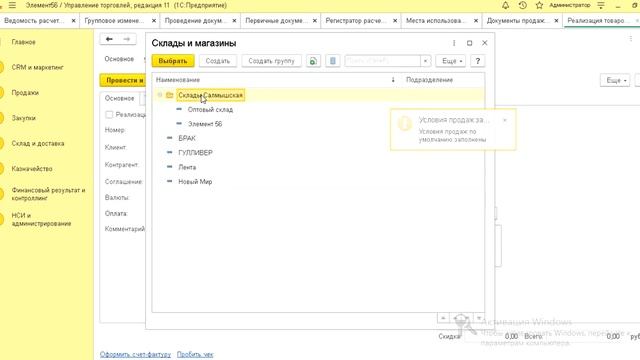
Task: Click the forward navigation arrow
Action: (127, 39)
